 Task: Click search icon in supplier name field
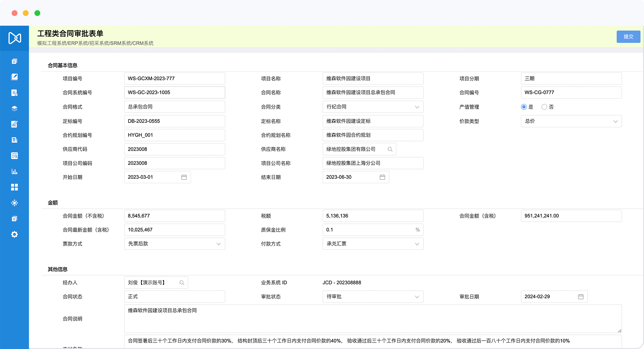[x=390, y=149]
